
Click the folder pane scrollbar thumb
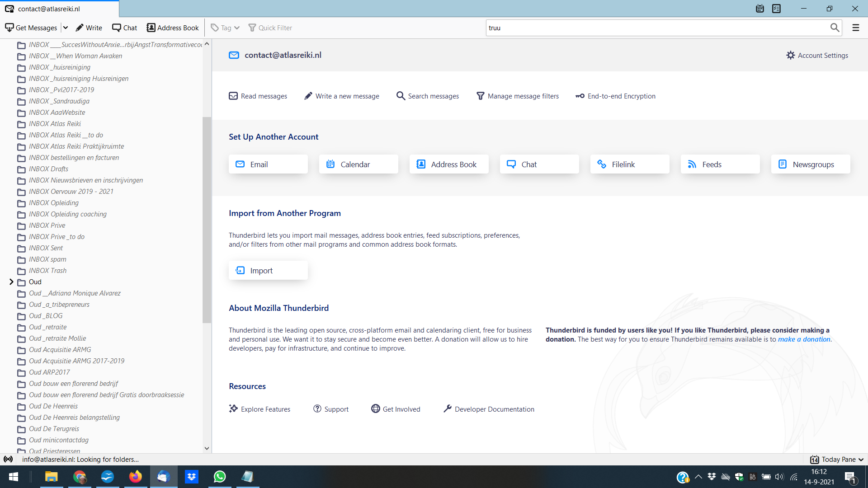click(207, 220)
